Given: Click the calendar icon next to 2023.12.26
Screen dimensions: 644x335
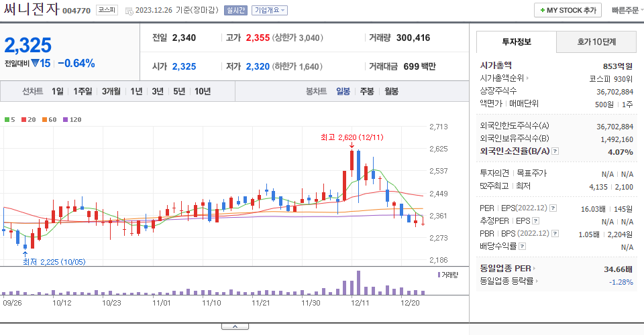Looking at the screenshot, I should coord(129,11).
